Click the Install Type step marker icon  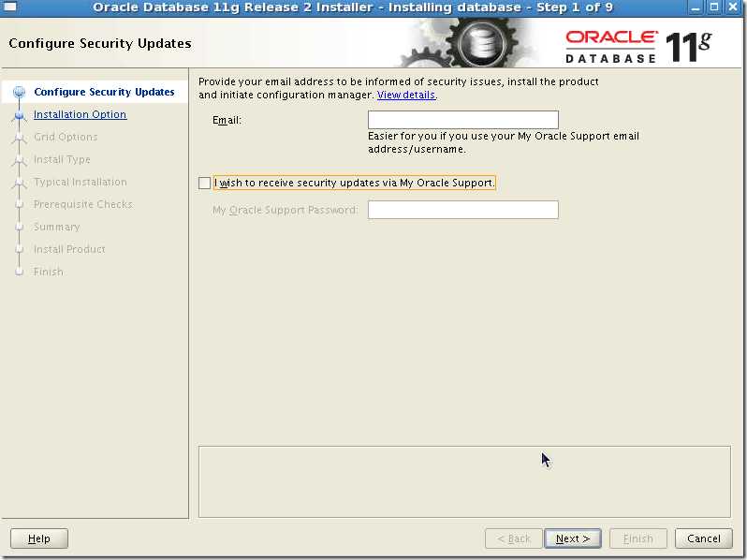[19, 160]
